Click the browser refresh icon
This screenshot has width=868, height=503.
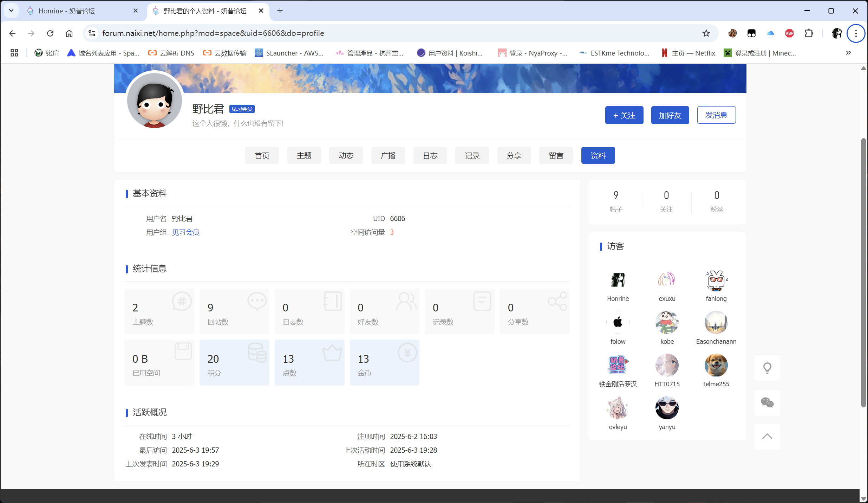[x=50, y=33]
